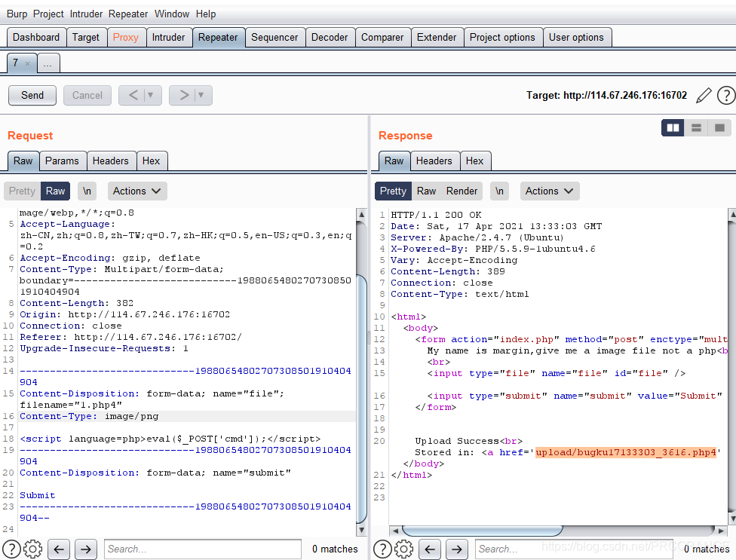Select side-by-side split layout icon
This screenshot has height=560, width=736.
[673, 127]
